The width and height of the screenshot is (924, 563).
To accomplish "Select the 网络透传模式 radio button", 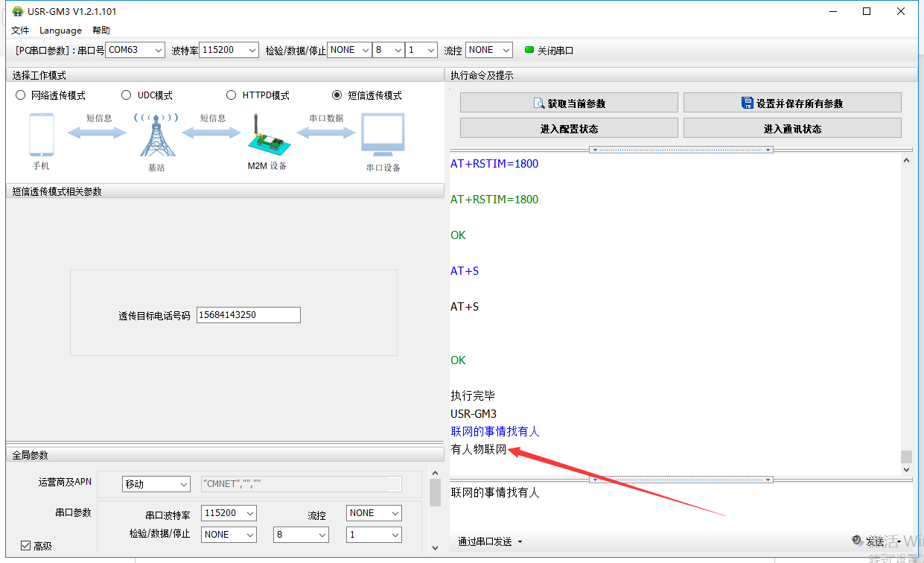I will (20, 95).
